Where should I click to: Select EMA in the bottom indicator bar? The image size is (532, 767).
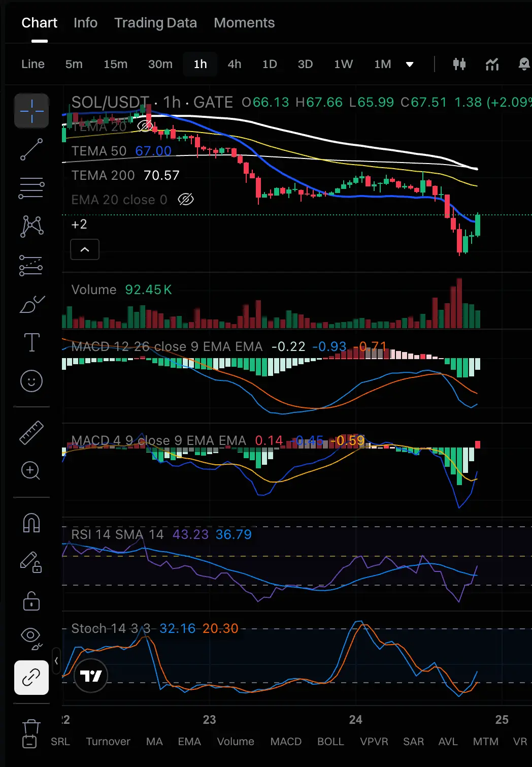(189, 742)
